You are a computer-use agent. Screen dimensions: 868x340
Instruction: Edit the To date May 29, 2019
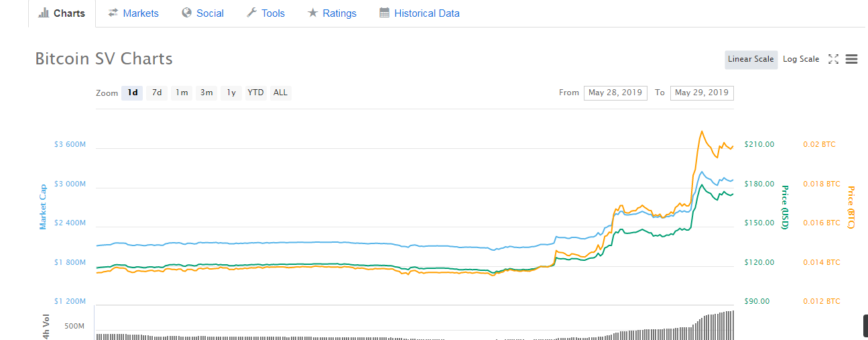coord(702,93)
